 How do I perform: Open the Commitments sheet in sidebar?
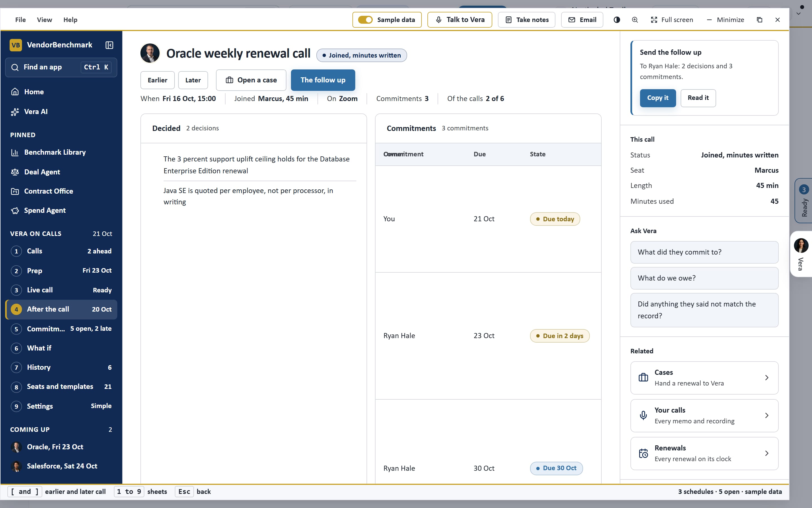(61, 329)
